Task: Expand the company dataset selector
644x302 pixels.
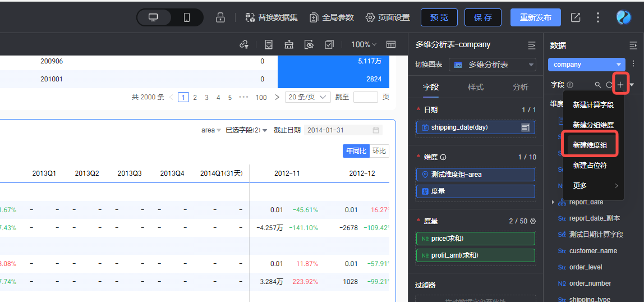Action: 586,65
